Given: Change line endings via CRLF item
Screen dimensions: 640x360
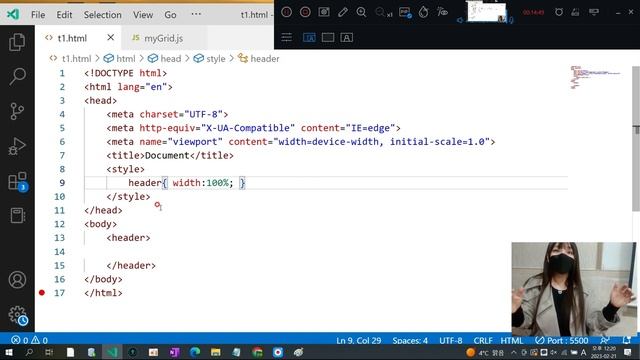Looking at the screenshot, I should (x=483, y=340).
